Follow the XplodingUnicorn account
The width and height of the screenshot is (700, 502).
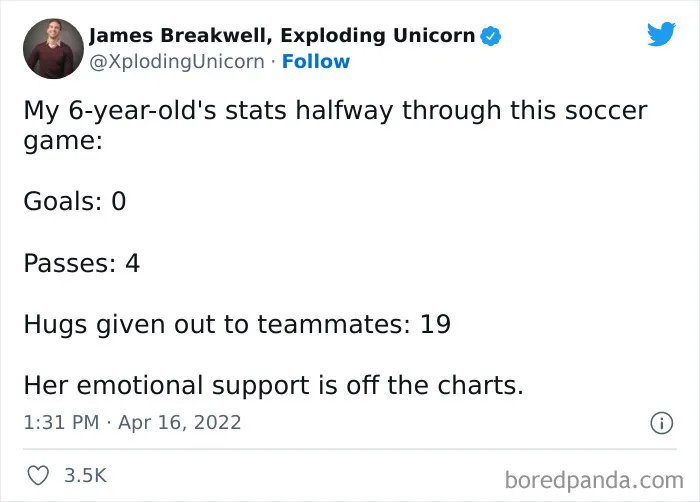coord(316,61)
